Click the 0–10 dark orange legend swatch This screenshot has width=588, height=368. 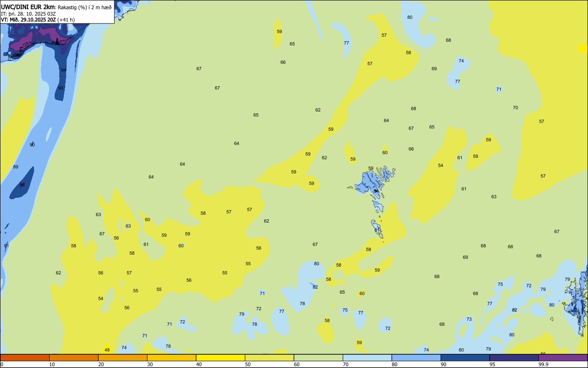click(x=25, y=357)
